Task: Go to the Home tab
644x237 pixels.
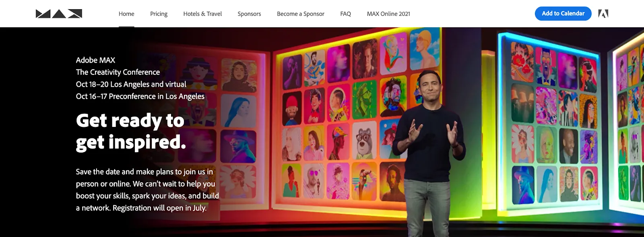Action: point(126,14)
